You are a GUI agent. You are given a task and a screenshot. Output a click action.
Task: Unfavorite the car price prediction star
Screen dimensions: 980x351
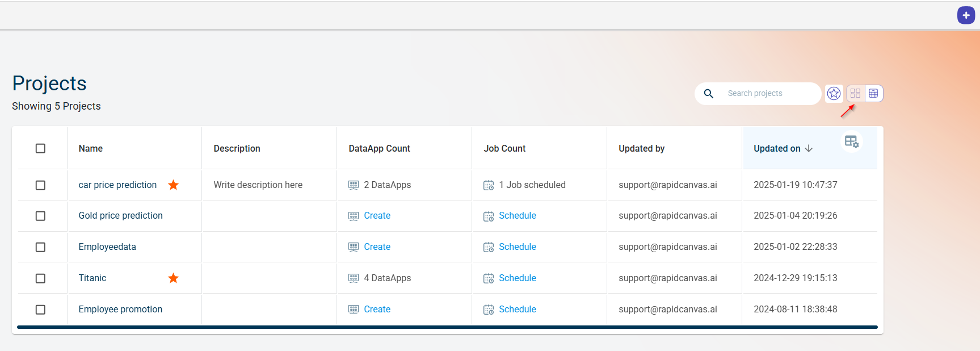(x=174, y=185)
